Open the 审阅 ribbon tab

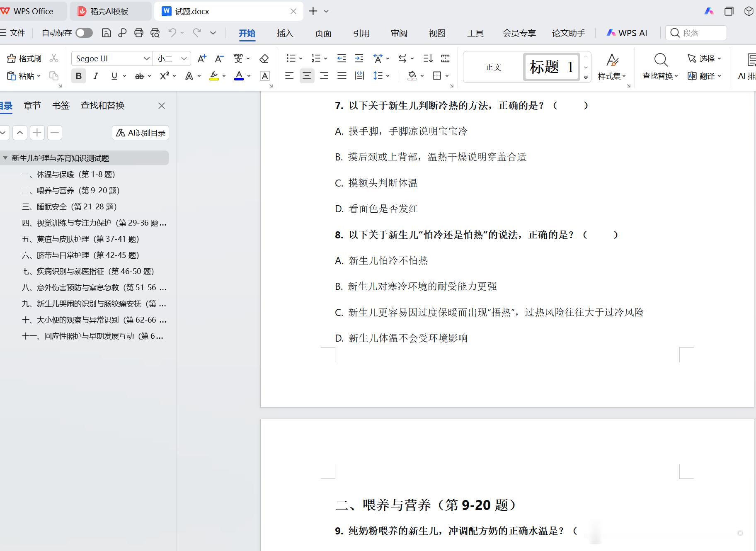pyautogui.click(x=399, y=33)
